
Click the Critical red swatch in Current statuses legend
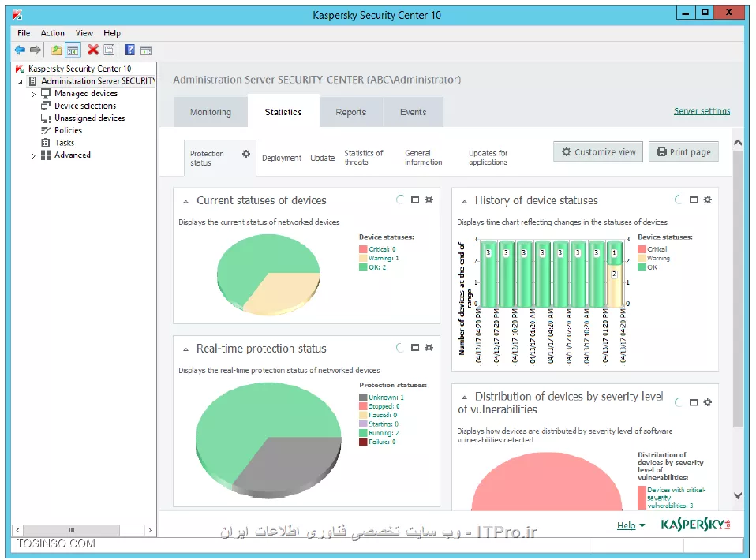coord(363,249)
